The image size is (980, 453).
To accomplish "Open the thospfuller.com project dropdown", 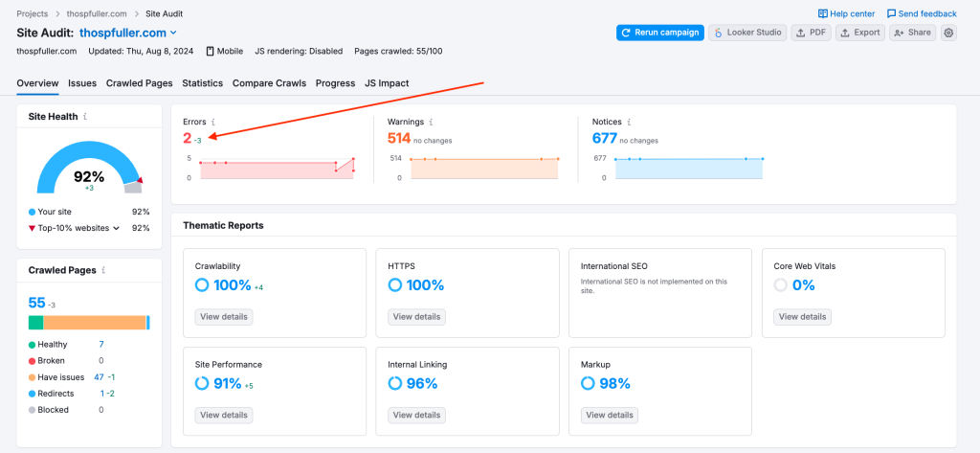I will click(128, 33).
